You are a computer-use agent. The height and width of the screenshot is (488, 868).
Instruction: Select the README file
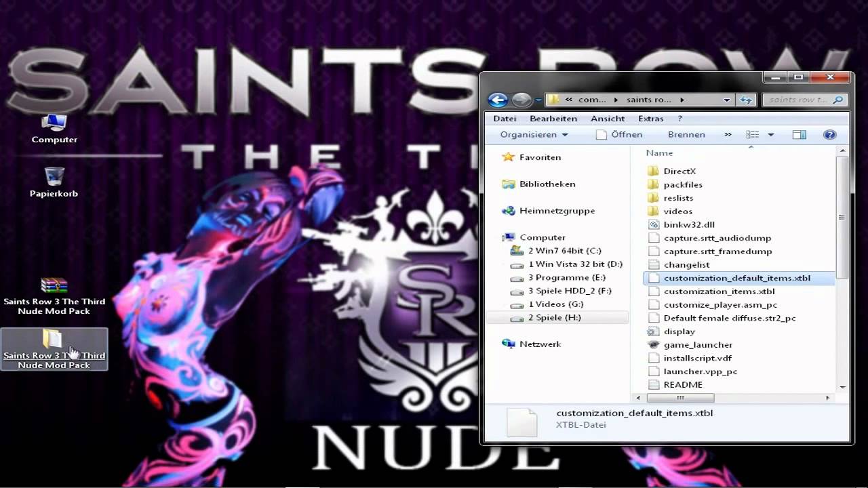(682, 384)
